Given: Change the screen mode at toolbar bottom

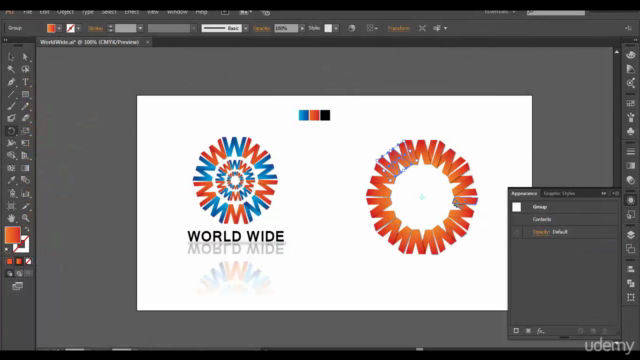Looking at the screenshot, I should click(x=17, y=286).
